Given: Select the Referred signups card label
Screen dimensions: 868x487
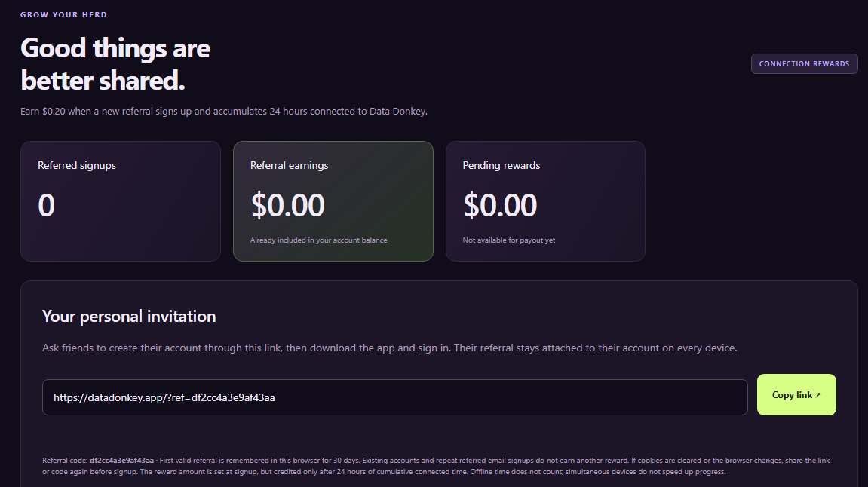Looking at the screenshot, I should [x=77, y=165].
